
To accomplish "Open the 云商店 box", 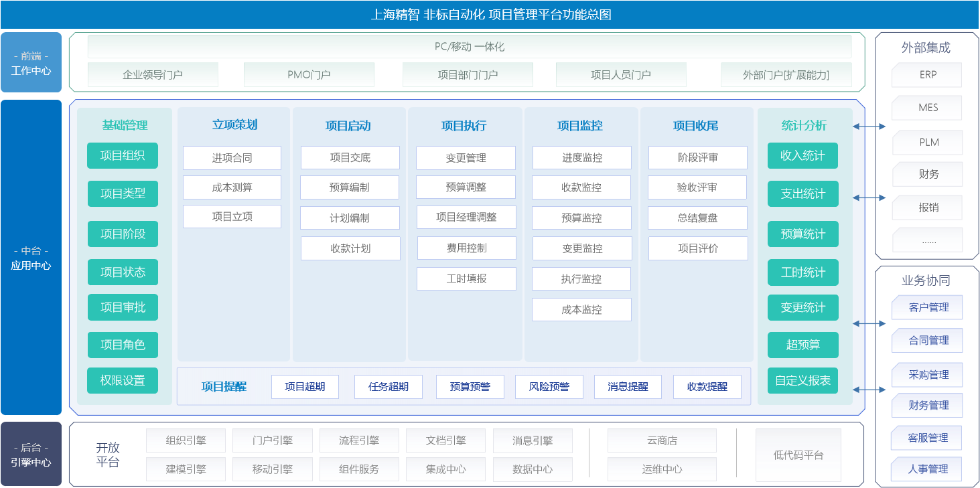I will point(662,440).
